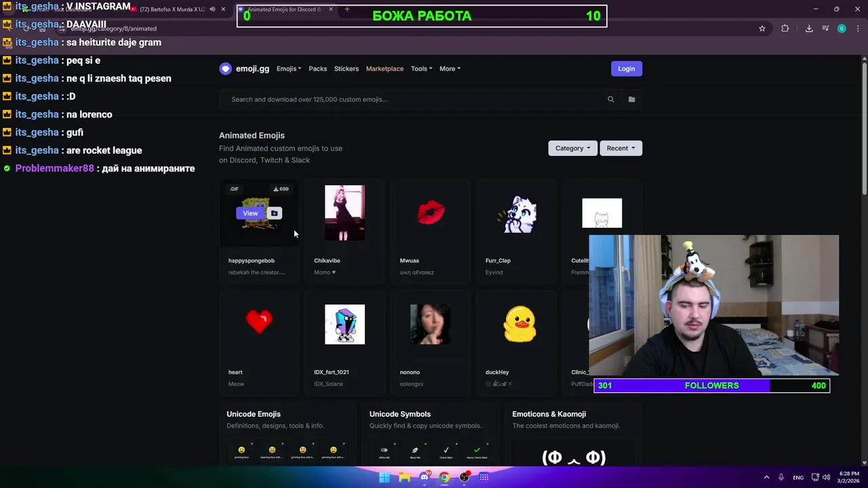Open the purple grid taskbar app
Screen dimensions: 868x488
click(x=484, y=477)
